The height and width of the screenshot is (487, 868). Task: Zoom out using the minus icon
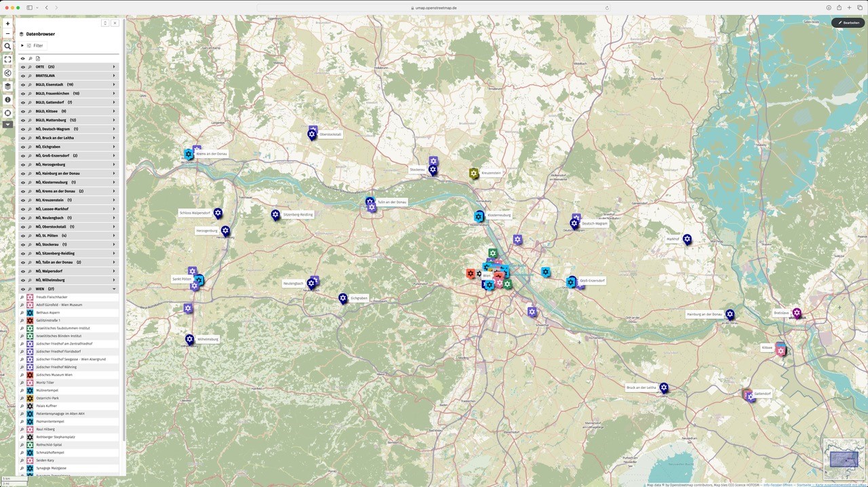(x=7, y=33)
